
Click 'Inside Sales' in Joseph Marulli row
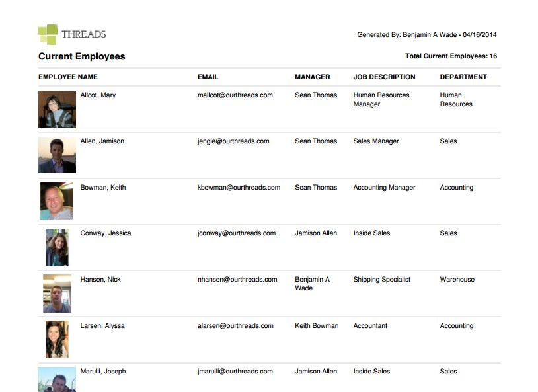coord(371,371)
